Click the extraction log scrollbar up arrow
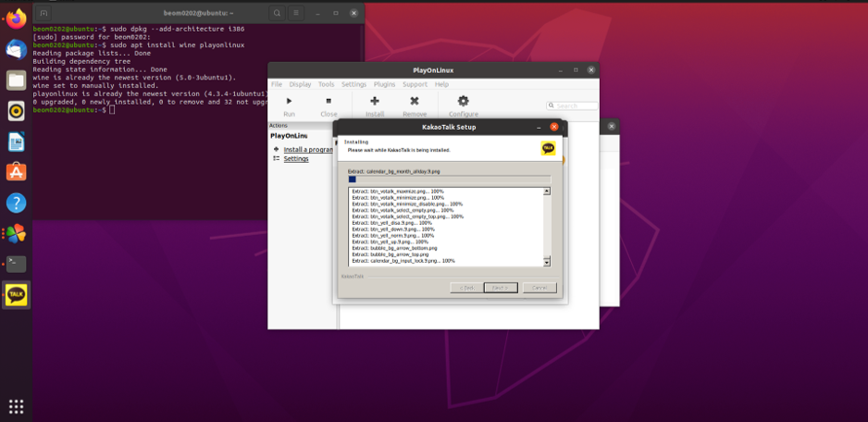This screenshot has height=422, width=868. pyautogui.click(x=546, y=192)
